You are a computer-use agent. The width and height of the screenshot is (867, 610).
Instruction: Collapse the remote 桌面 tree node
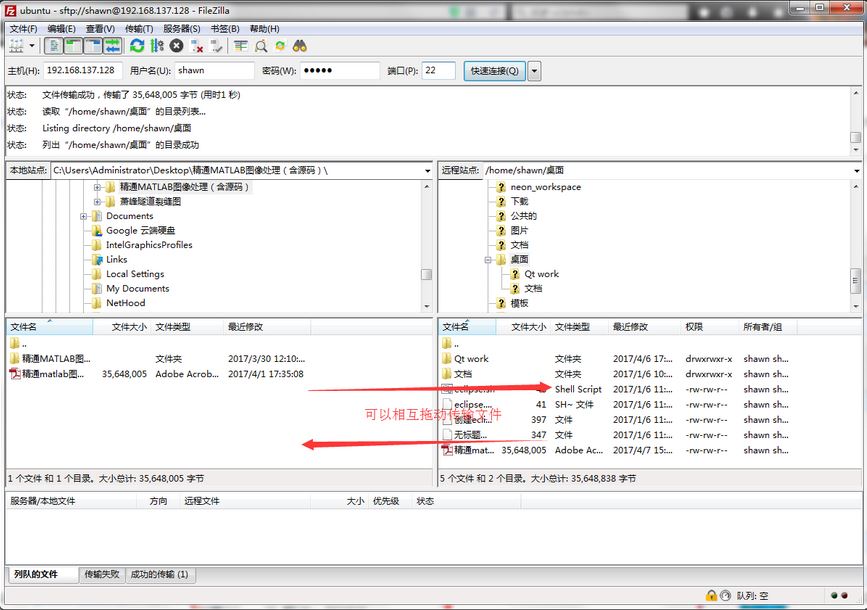click(x=488, y=259)
